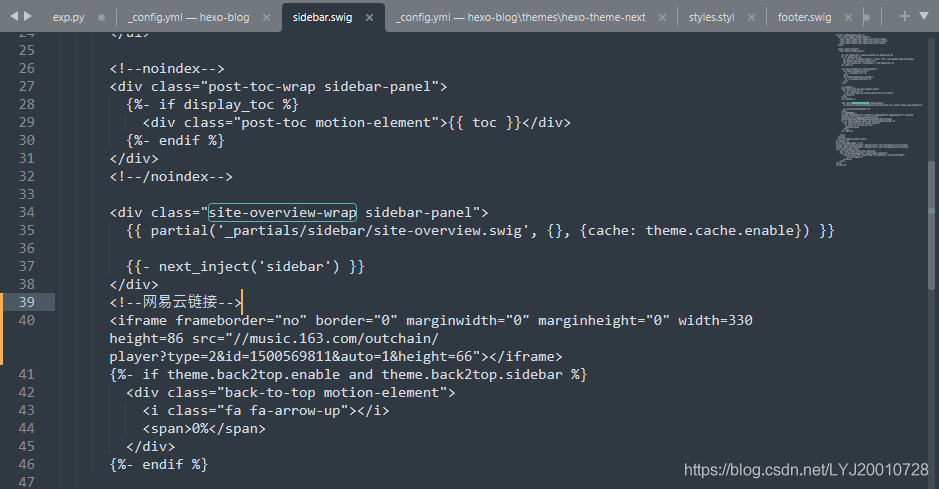Click the </div> on line 45
The width and height of the screenshot is (939, 489).
point(151,446)
